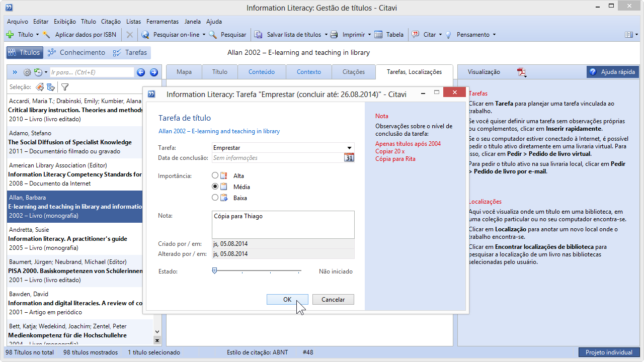Click the Pesquisar magnifier icon
The image size is (644, 362).
[213, 35]
